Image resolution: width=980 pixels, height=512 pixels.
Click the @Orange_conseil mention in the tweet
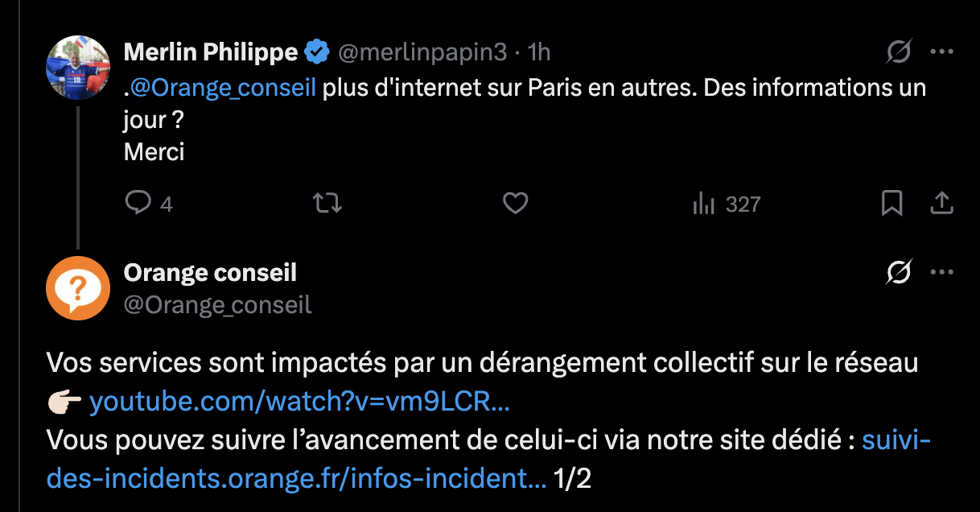click(223, 88)
